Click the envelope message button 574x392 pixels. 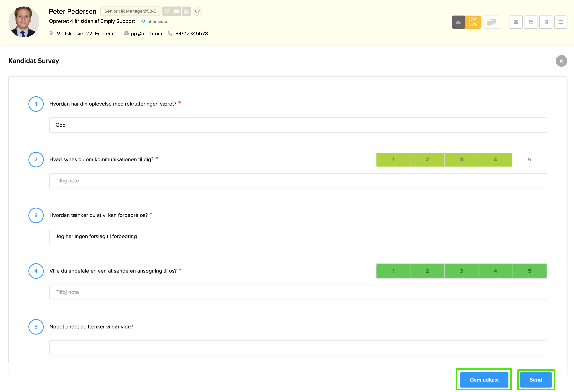(x=516, y=22)
